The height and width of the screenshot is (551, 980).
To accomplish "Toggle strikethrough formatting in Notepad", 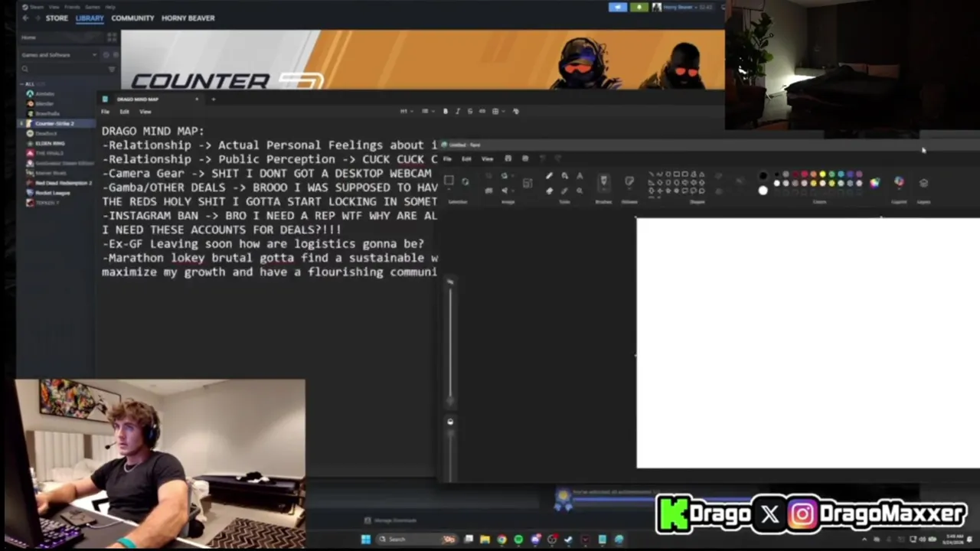I will point(470,111).
